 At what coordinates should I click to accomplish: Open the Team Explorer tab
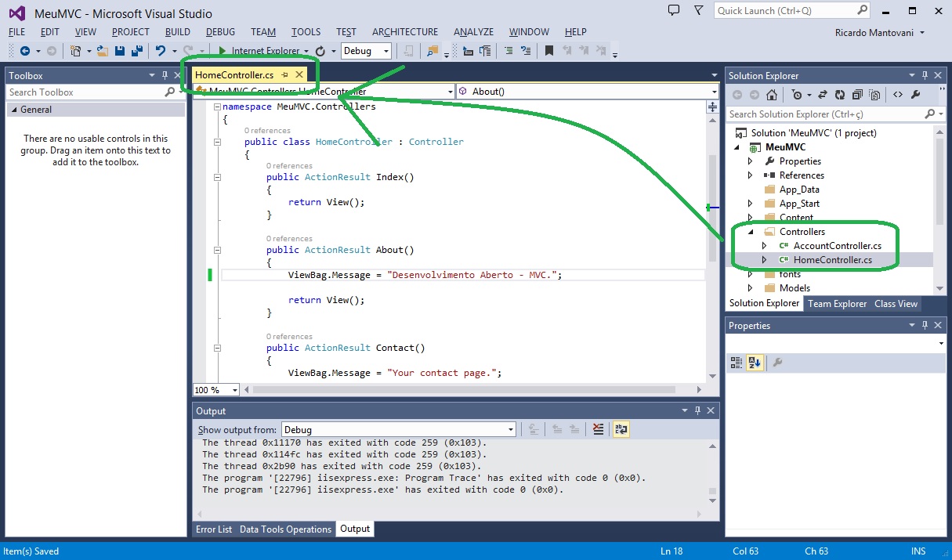click(837, 304)
